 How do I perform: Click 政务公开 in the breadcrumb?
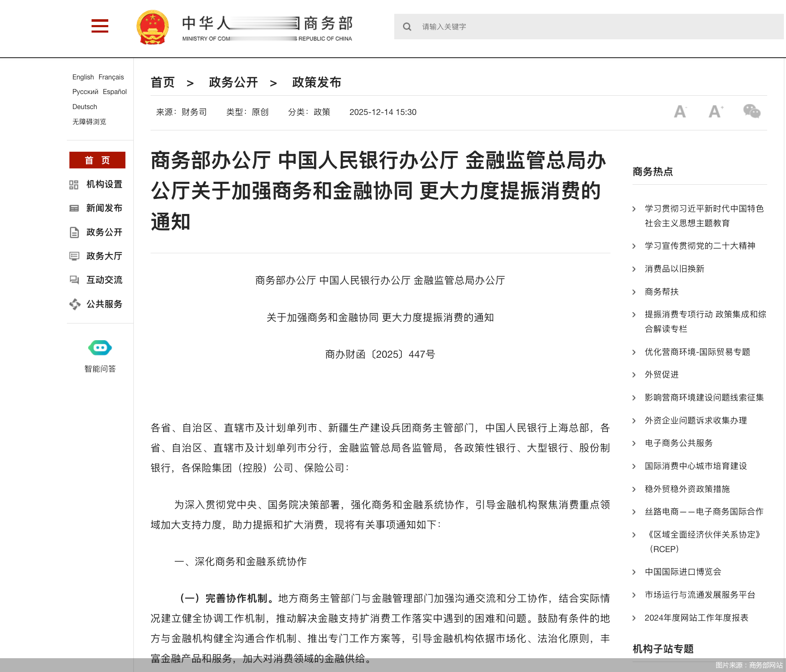(x=233, y=82)
